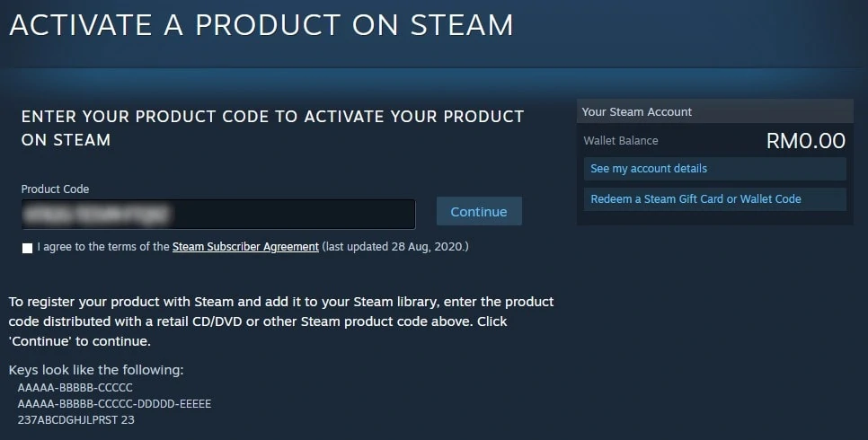Image resolution: width=868 pixels, height=440 pixels.
Task: Click the blurred code inside the product field
Action: coord(97,214)
